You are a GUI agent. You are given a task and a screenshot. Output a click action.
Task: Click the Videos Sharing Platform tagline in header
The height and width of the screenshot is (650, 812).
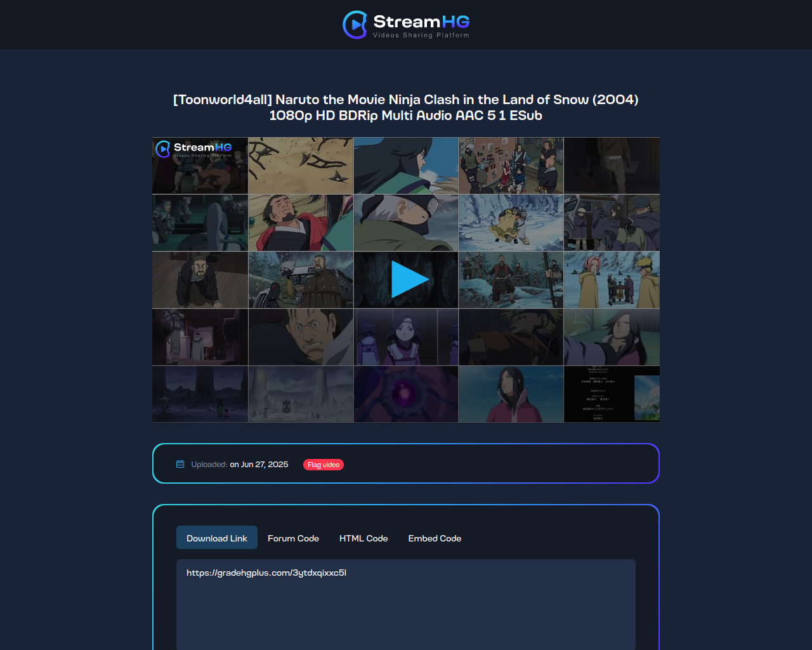click(421, 35)
